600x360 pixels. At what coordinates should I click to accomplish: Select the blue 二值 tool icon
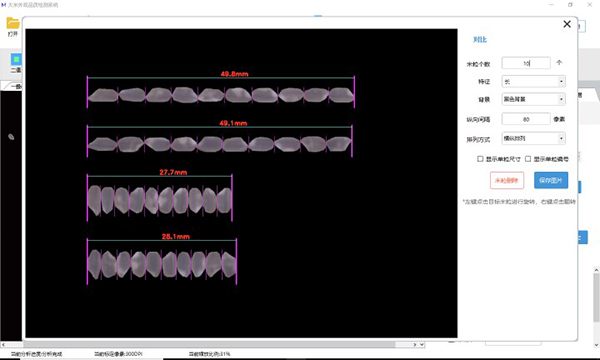pyautogui.click(x=16, y=59)
